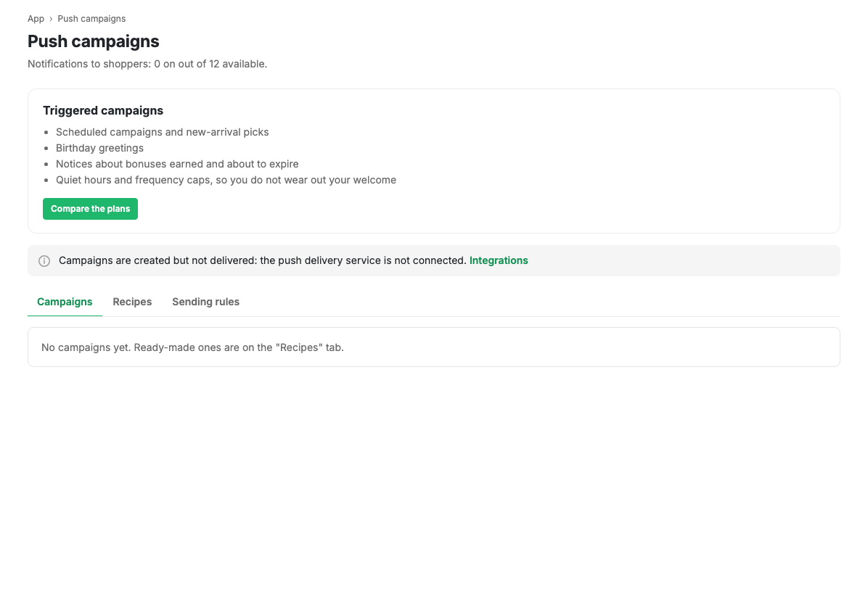Screen dimensions: 868x615
Task: Click the breadcrumb chevron separator after App
Action: (x=51, y=19)
